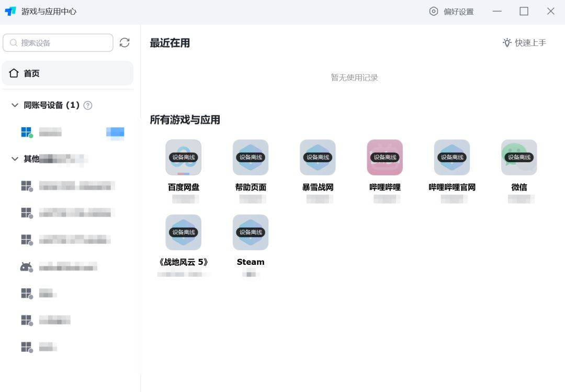The width and height of the screenshot is (565, 392).
Task: Minimize the 游戏与应用中心 window
Action: click(498, 12)
